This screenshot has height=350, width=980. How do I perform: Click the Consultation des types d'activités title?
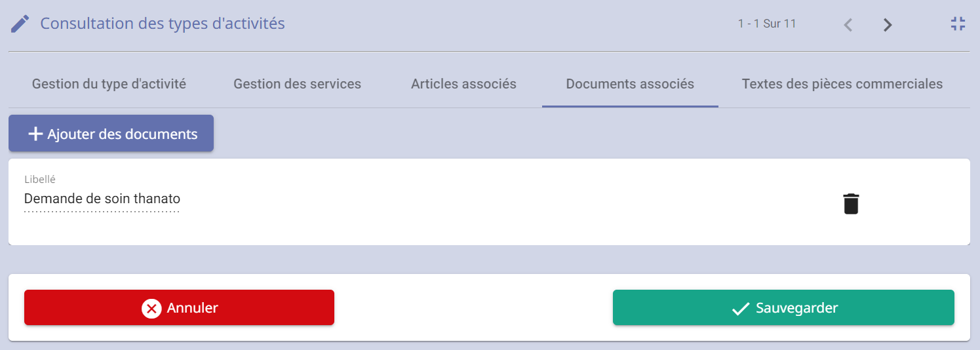click(x=163, y=24)
